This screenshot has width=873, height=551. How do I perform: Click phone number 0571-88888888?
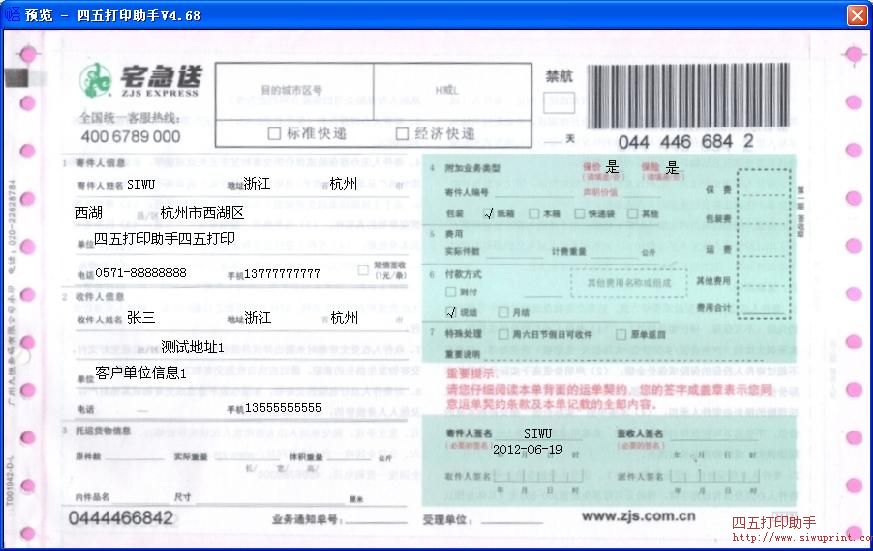point(141,273)
